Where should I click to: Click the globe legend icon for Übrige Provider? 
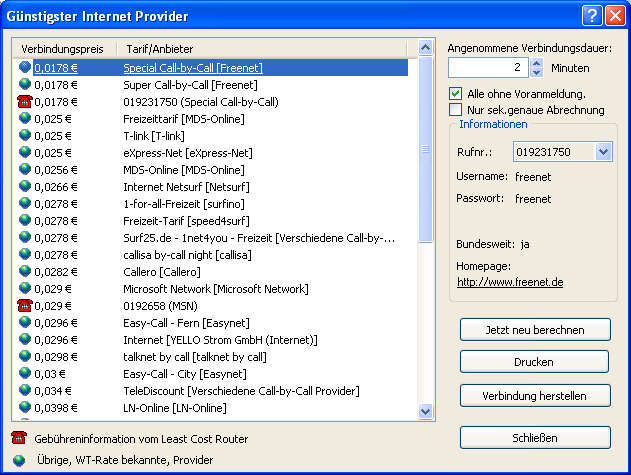(19, 460)
